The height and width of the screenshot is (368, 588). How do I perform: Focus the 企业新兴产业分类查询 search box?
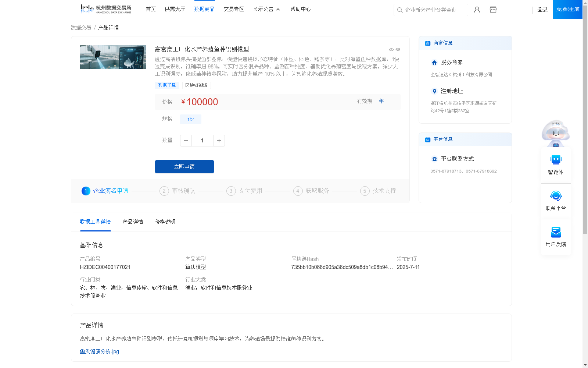431,10
